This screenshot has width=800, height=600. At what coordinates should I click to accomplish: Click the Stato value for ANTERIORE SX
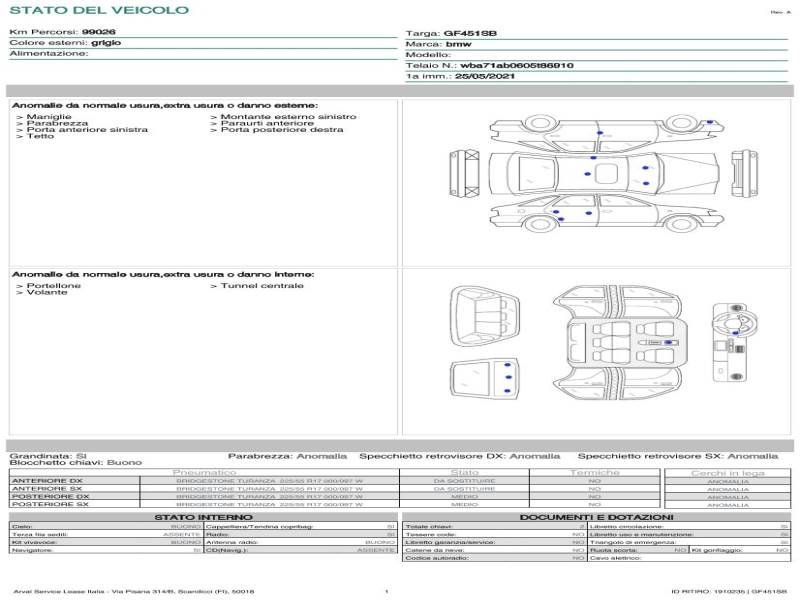[x=463, y=489]
